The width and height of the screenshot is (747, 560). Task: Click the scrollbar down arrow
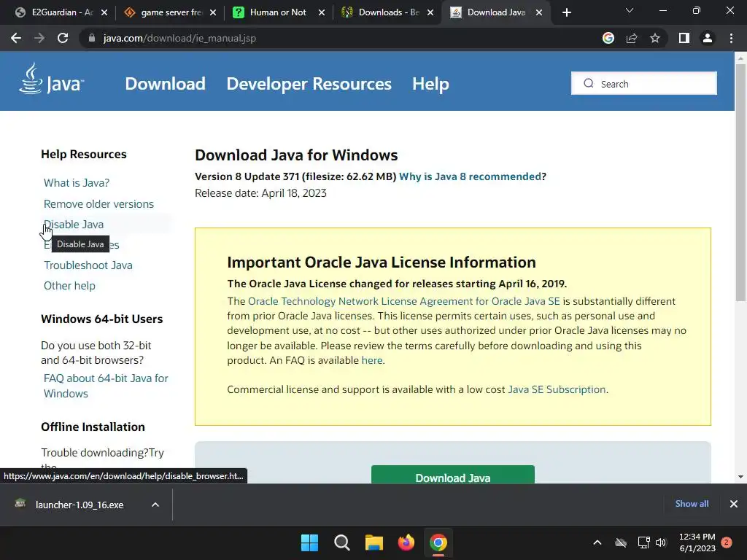(740, 477)
